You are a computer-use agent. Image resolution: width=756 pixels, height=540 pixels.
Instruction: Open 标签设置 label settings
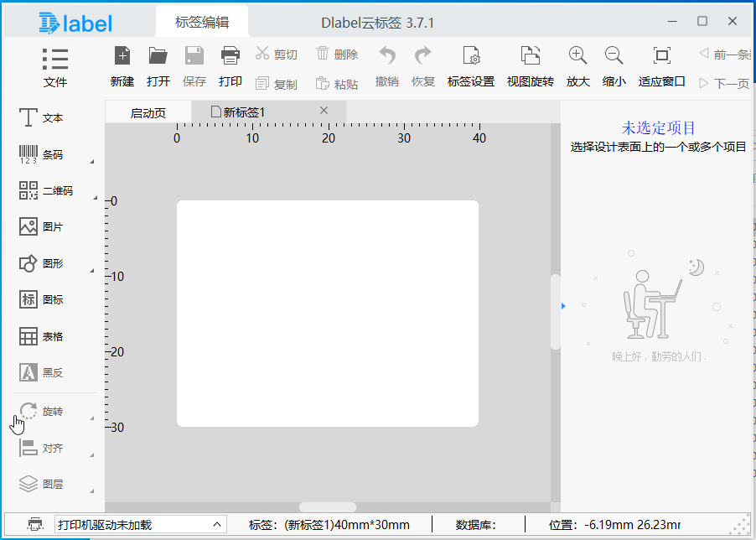pyautogui.click(x=471, y=67)
